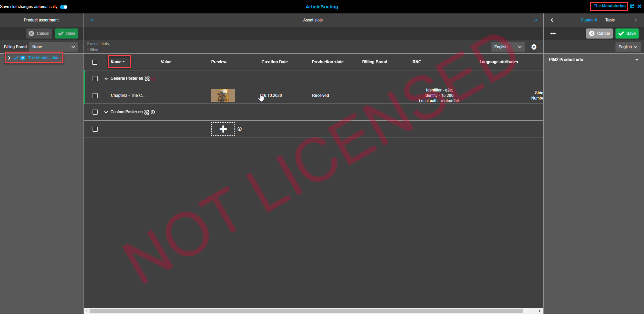Image resolution: width=644 pixels, height=314 pixels.
Task: Open Asset slots English language dropdown
Action: (x=508, y=47)
